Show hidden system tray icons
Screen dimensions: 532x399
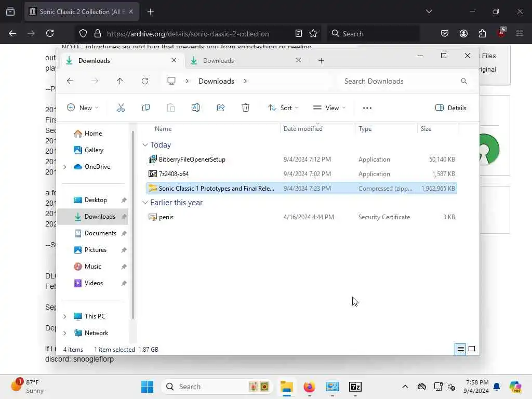(405, 387)
